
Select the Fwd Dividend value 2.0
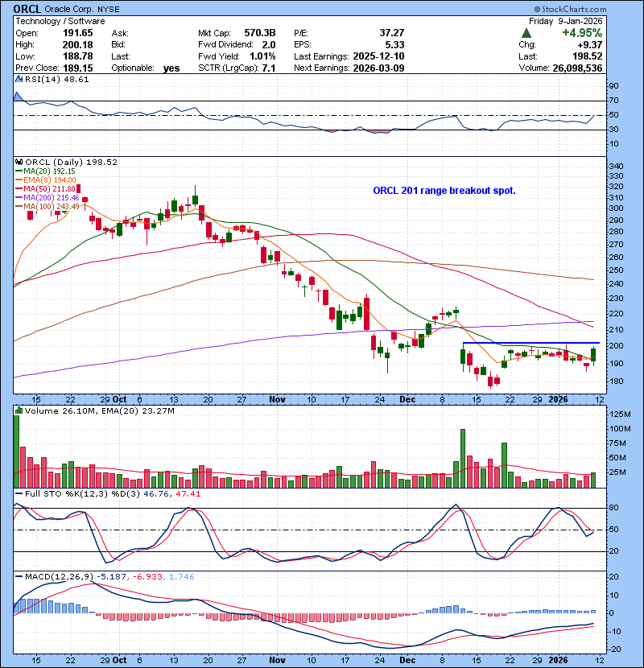point(269,44)
